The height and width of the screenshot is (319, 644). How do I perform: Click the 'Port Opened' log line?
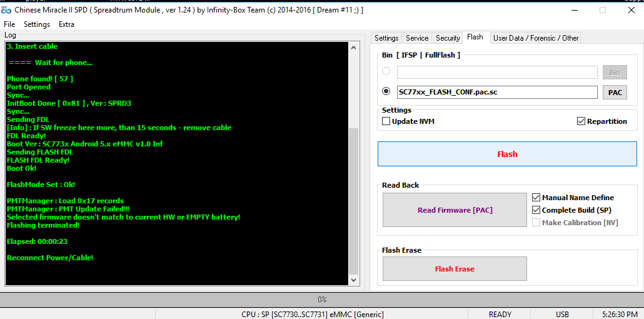29,87
